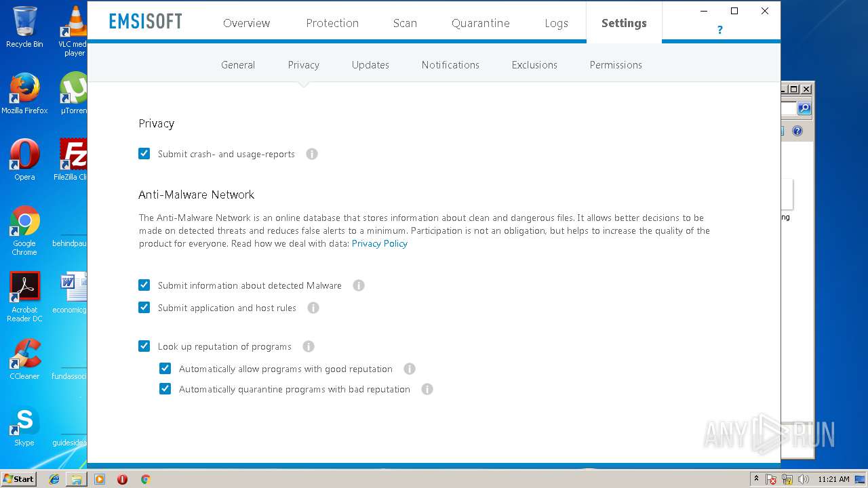
Task: Open media player icon in taskbar
Action: point(100,479)
